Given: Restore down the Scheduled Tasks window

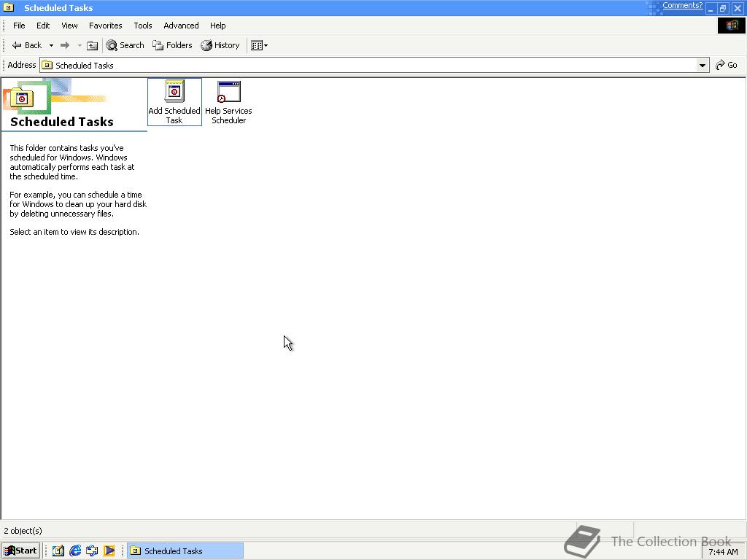Looking at the screenshot, I should pyautogui.click(x=723, y=8).
